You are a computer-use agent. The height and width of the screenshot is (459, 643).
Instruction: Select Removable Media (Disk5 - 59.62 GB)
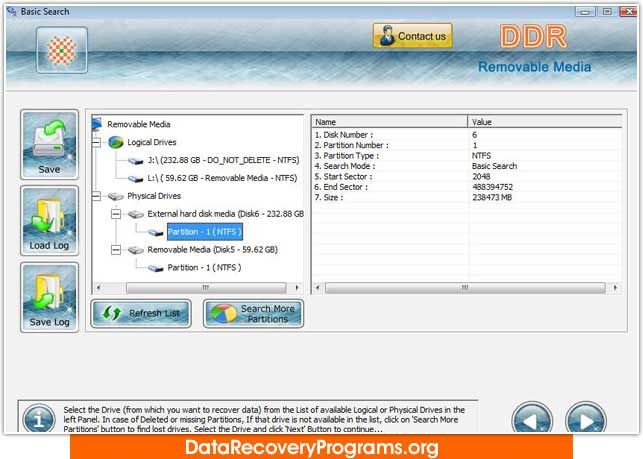pyautogui.click(x=212, y=249)
